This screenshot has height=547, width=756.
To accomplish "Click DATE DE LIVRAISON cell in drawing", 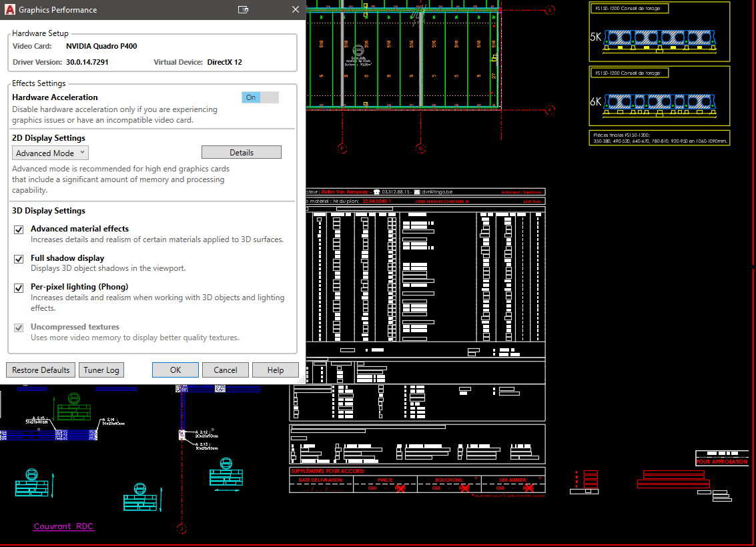I will [321, 480].
